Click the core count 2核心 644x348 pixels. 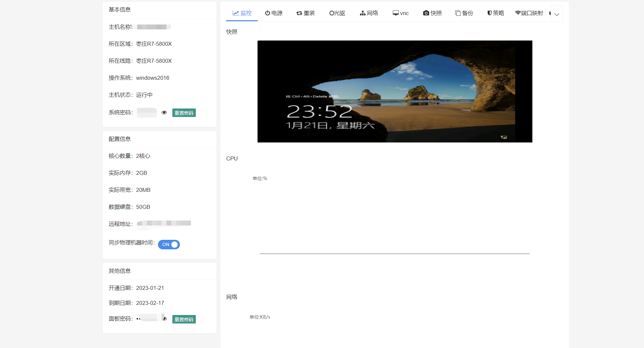tap(143, 156)
